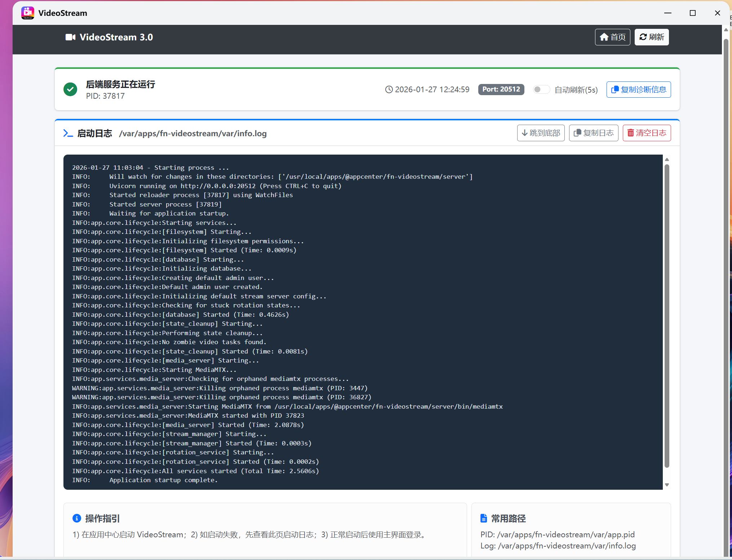Clear logs with 清空日志 button
Image resolution: width=732 pixels, height=560 pixels.
point(647,133)
